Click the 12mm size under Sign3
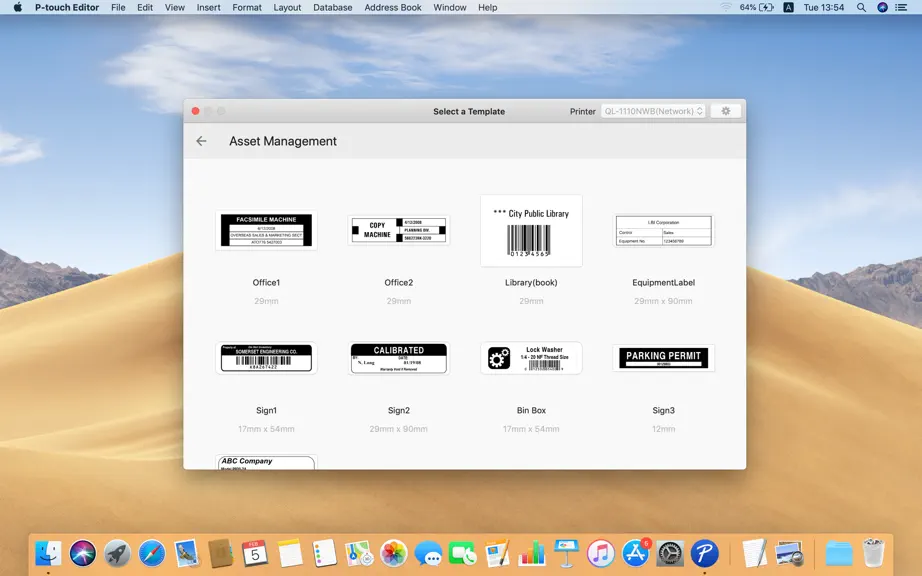The image size is (922, 576). [663, 429]
